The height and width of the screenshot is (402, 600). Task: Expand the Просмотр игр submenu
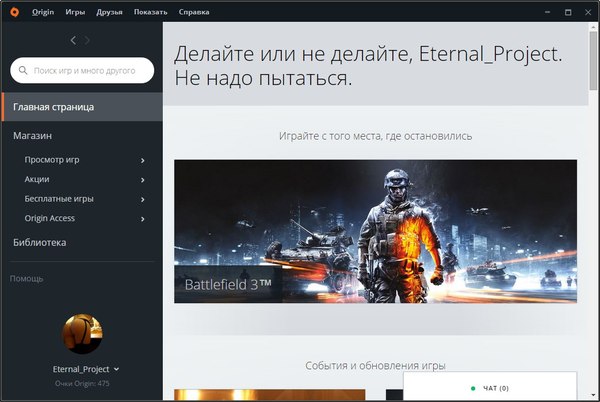143,160
